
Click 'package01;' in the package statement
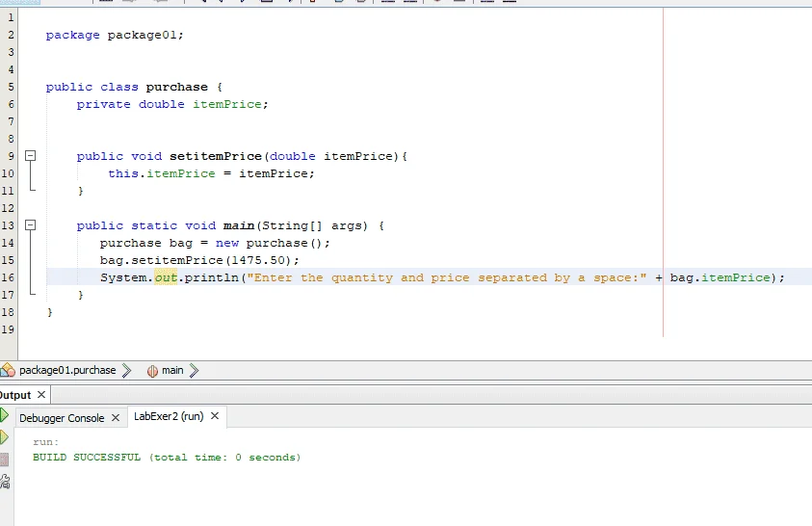145,35
